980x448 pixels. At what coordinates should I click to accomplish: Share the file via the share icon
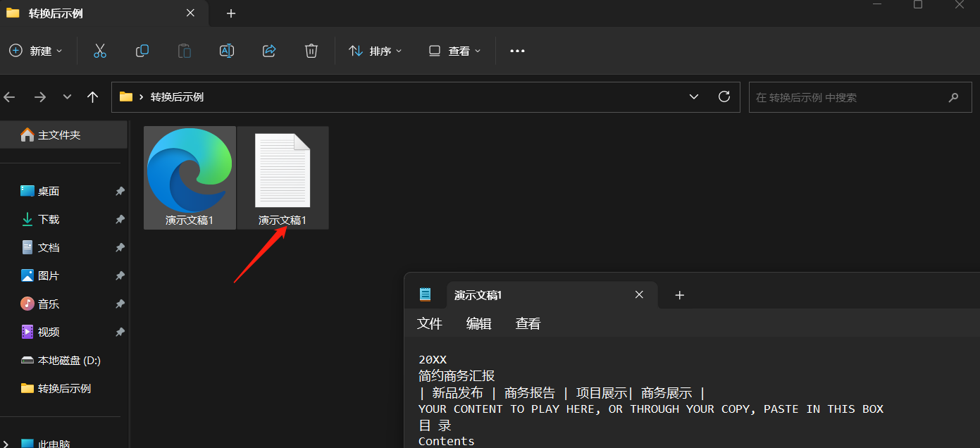point(268,50)
